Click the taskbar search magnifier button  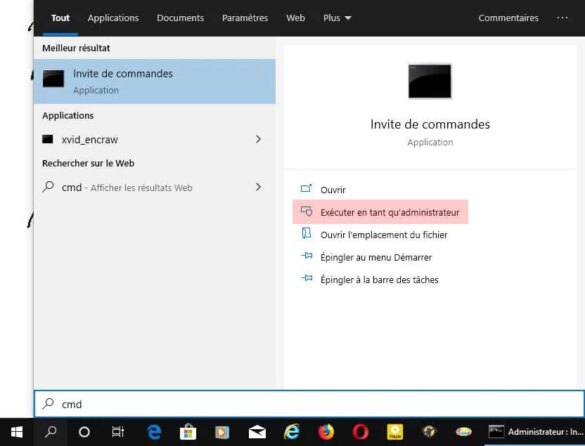(50, 432)
